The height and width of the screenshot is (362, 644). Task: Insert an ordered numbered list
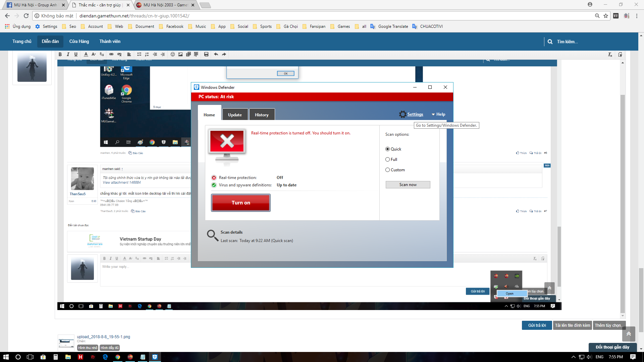147,54
